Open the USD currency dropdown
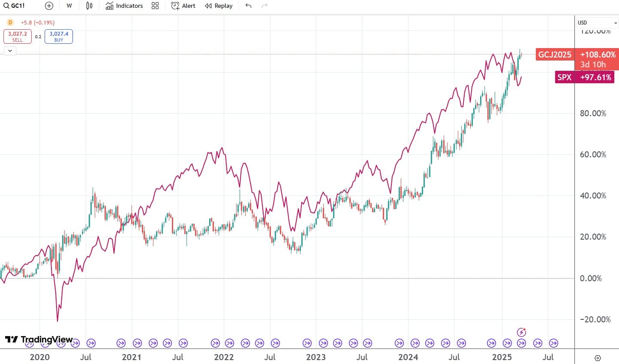Viewport: 619px width, 364px height. [x=597, y=22]
